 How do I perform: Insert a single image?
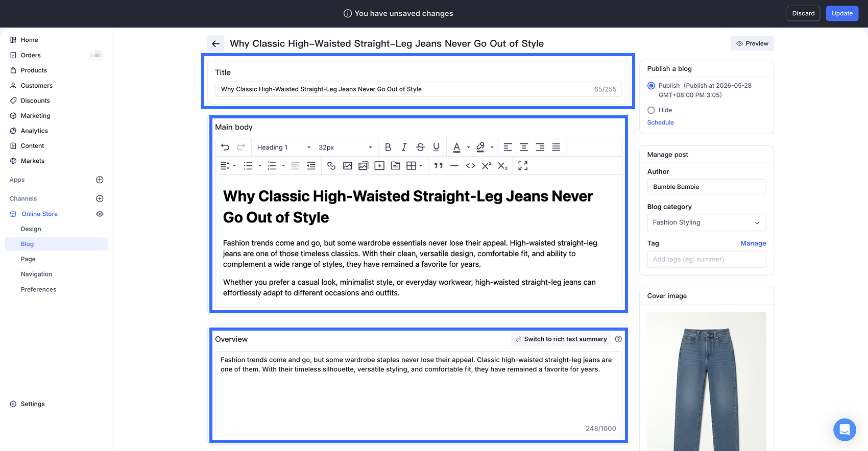tap(348, 166)
